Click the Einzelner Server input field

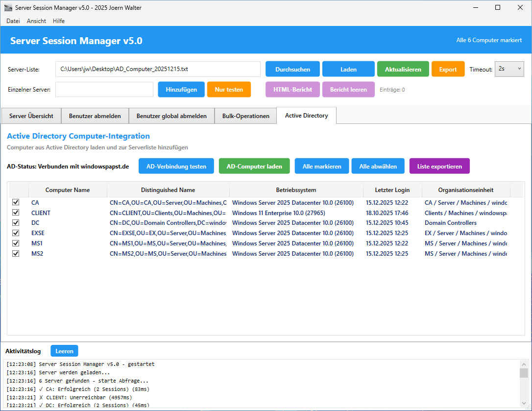click(104, 90)
